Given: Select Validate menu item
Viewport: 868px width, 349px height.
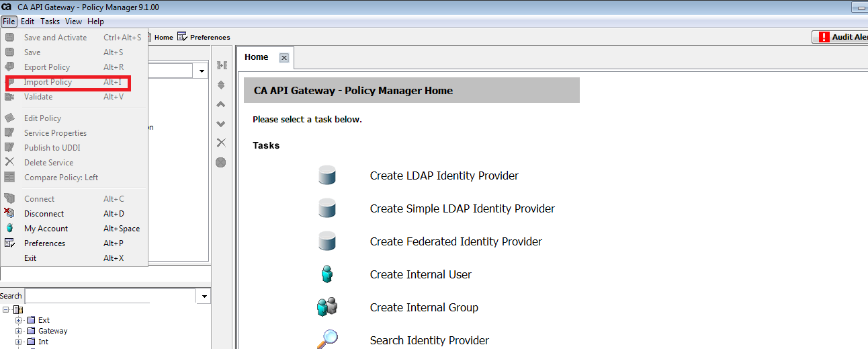Looking at the screenshot, I should 74,97.
